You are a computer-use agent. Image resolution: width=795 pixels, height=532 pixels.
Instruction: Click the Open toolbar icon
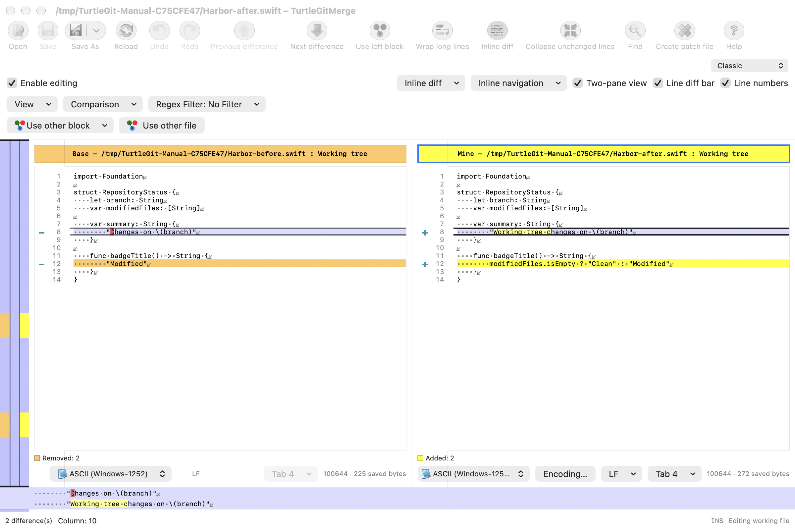(x=18, y=30)
